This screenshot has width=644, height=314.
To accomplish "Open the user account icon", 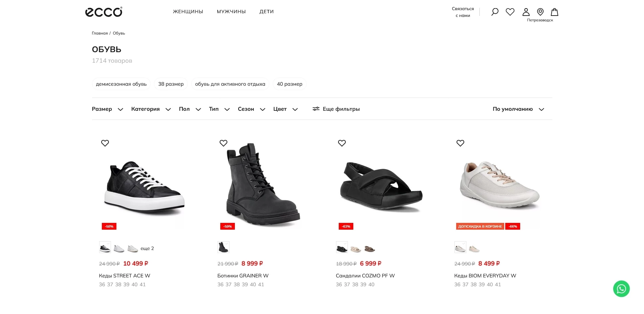I will coord(526,12).
